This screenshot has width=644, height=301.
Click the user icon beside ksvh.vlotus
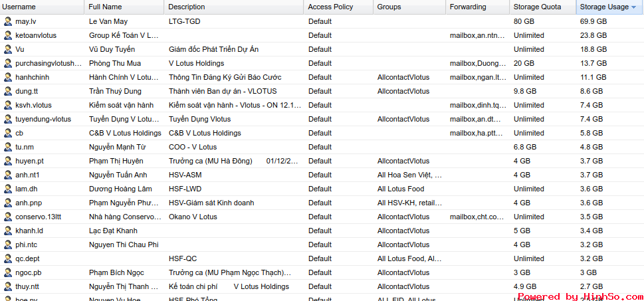click(x=7, y=105)
